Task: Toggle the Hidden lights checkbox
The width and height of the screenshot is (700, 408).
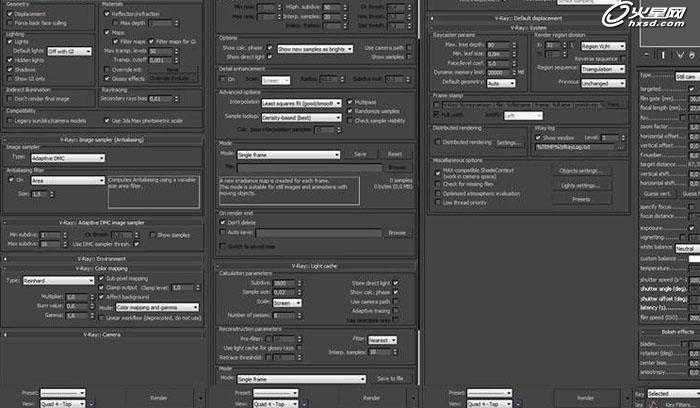Action: pyautogui.click(x=10, y=60)
